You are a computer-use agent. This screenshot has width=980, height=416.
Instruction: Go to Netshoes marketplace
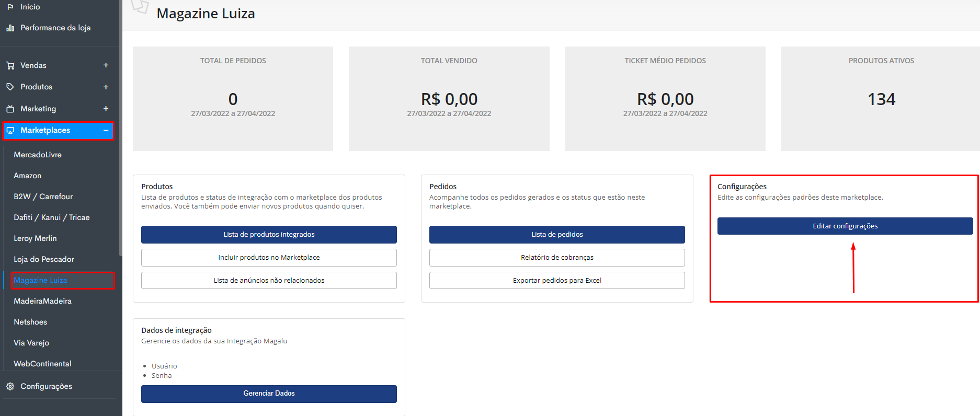pos(30,322)
